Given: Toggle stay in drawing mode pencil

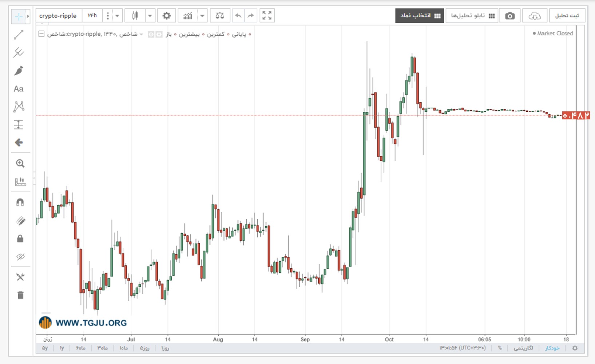Looking at the screenshot, I should (20, 221).
